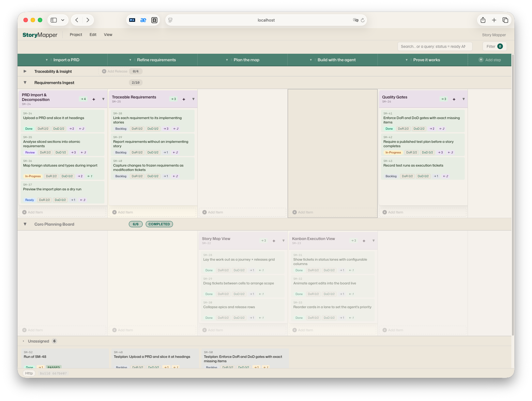Toggle the Safari sidebar icon

point(54,20)
